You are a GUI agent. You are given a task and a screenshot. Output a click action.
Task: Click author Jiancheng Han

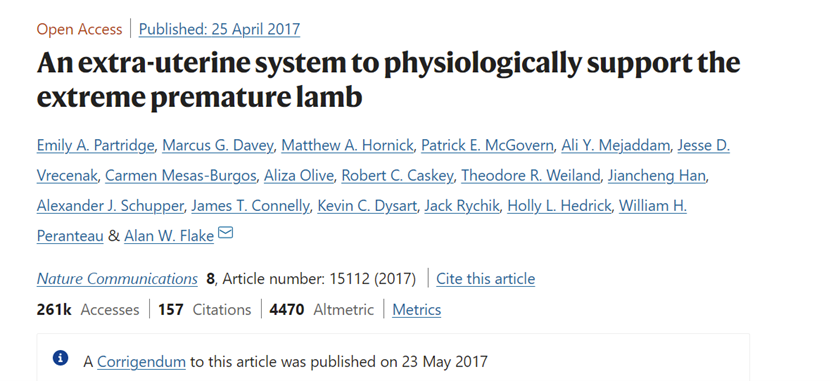(657, 175)
